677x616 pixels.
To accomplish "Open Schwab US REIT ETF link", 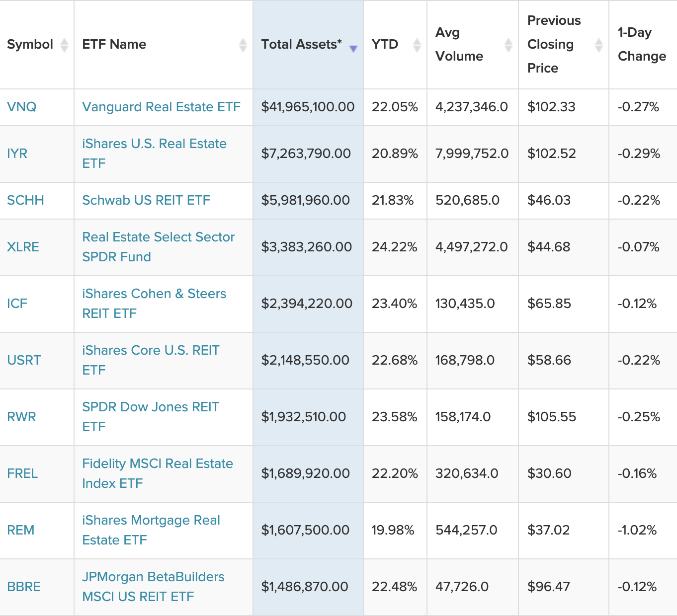I will pyautogui.click(x=146, y=200).
